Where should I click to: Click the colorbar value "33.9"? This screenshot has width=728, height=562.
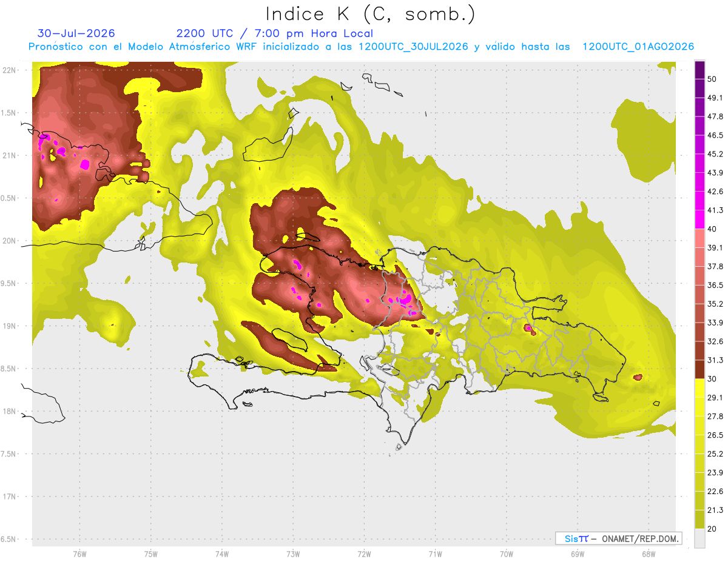click(715, 323)
